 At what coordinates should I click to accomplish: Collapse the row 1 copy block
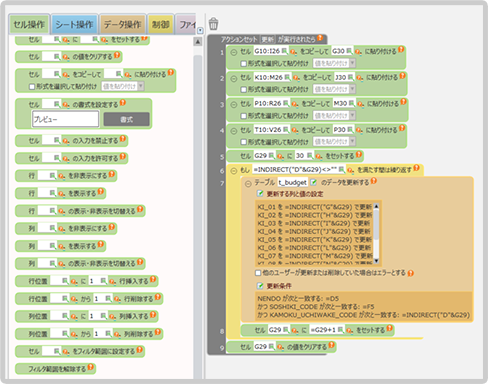coord(234,52)
